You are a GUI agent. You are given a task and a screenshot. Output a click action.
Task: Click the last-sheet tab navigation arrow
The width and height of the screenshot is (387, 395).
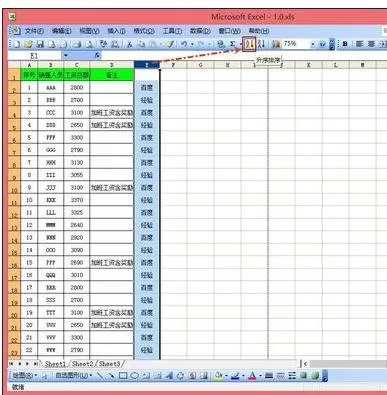35,364
